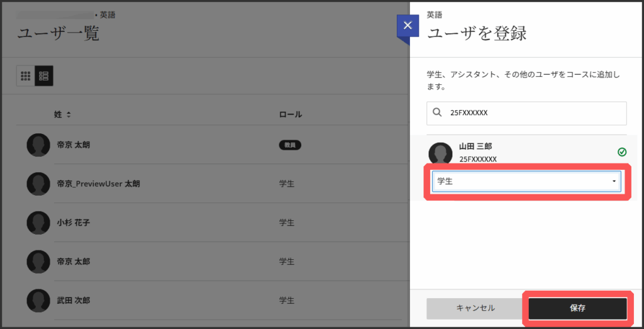Screen dimensions: 644x329
Task: Click the 教員 role badge
Action: tap(290, 145)
